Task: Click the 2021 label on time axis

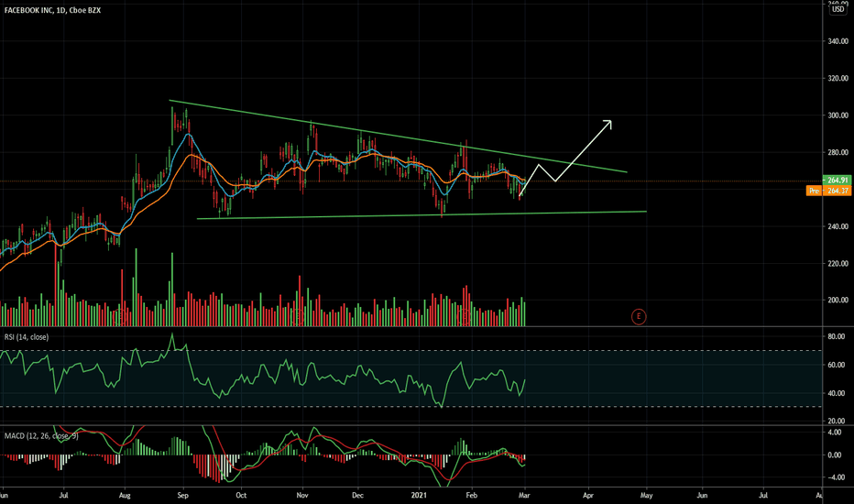Action: pos(419,495)
